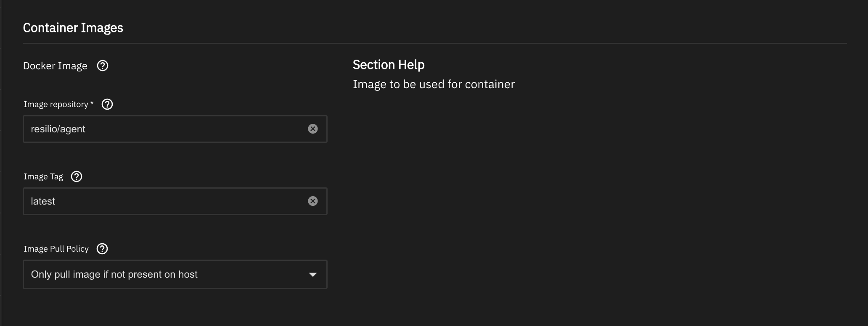This screenshot has width=868, height=326.
Task: Clear the Image repository field with X icon
Action: (x=312, y=129)
